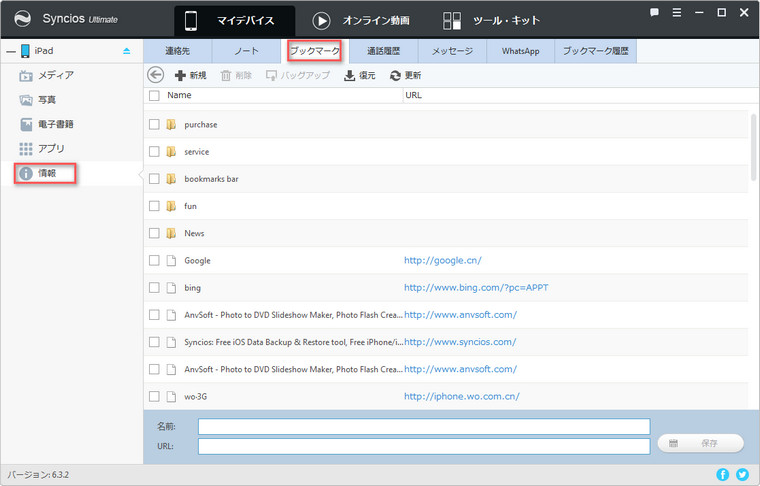Check the purchase folder checkbox
This screenshot has width=760, height=486.
point(154,125)
